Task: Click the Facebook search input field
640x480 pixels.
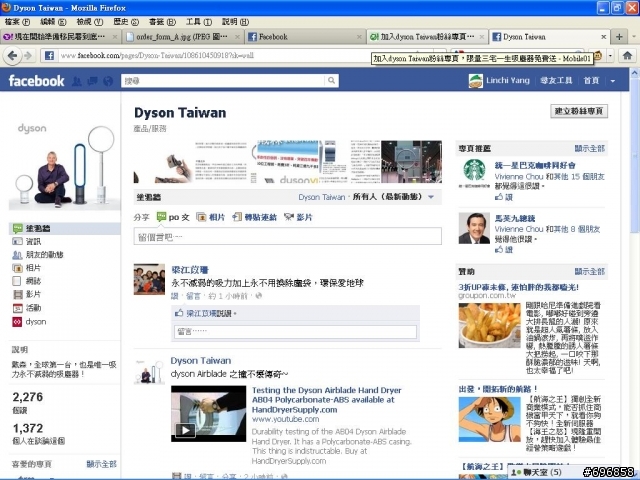Action: 223,81
